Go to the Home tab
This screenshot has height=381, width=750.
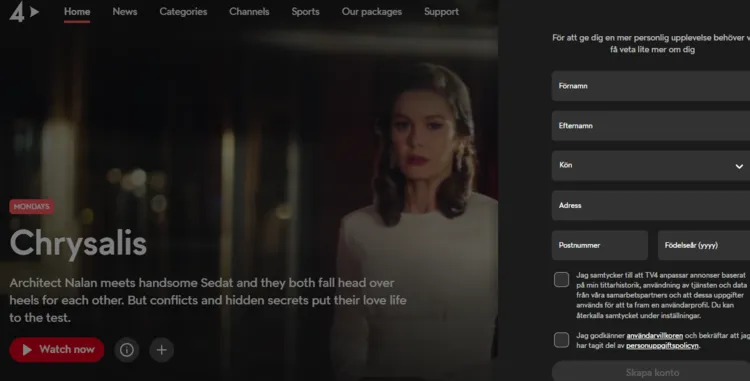[x=77, y=11]
